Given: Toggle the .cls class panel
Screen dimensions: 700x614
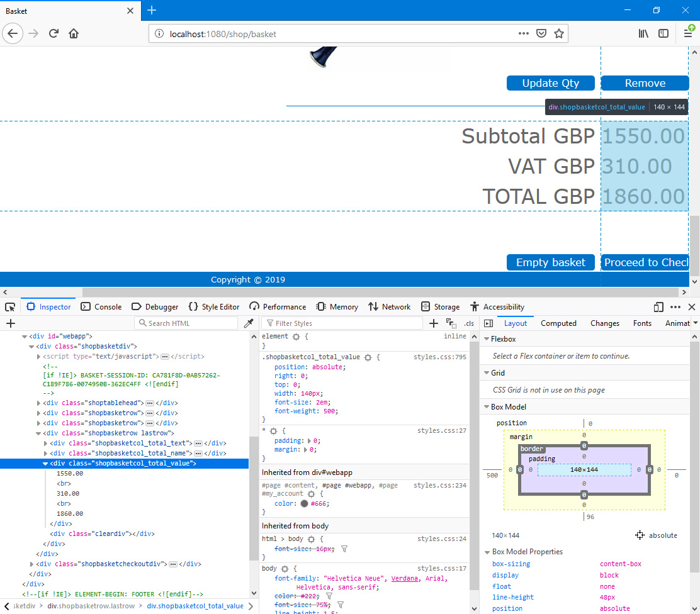Looking at the screenshot, I should tap(469, 323).
